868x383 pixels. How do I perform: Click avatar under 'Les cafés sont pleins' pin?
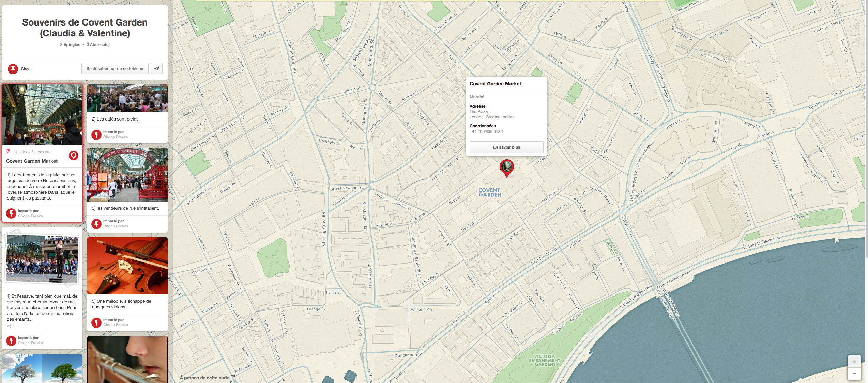pos(96,134)
